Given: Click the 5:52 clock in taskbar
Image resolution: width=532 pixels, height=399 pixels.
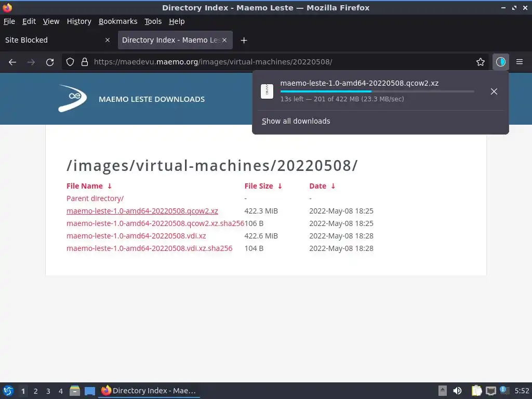Looking at the screenshot, I should [522, 391].
